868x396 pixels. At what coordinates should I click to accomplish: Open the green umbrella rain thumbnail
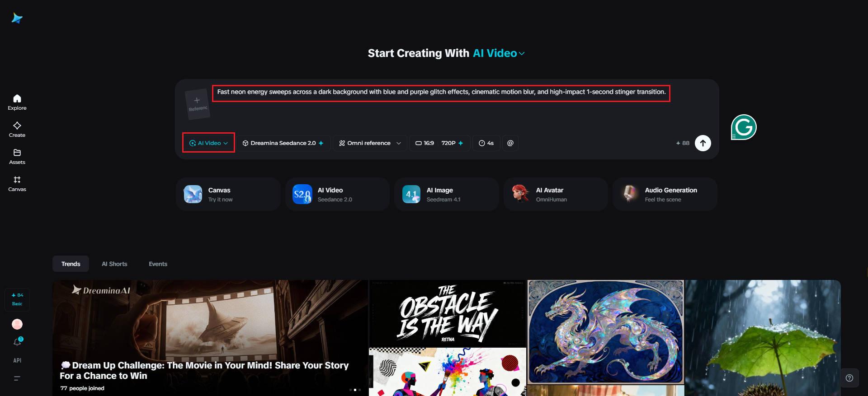pos(763,338)
